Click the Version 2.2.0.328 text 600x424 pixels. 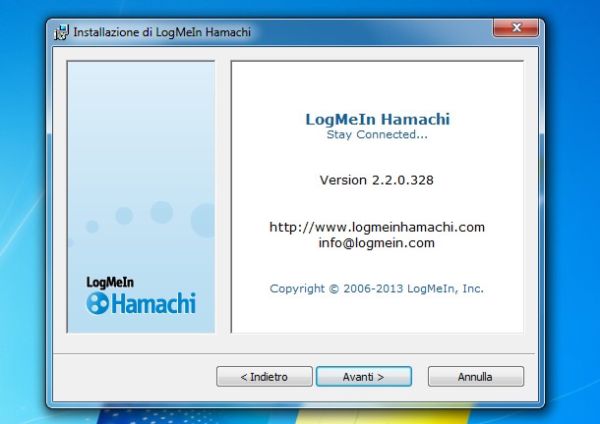pyautogui.click(x=377, y=180)
